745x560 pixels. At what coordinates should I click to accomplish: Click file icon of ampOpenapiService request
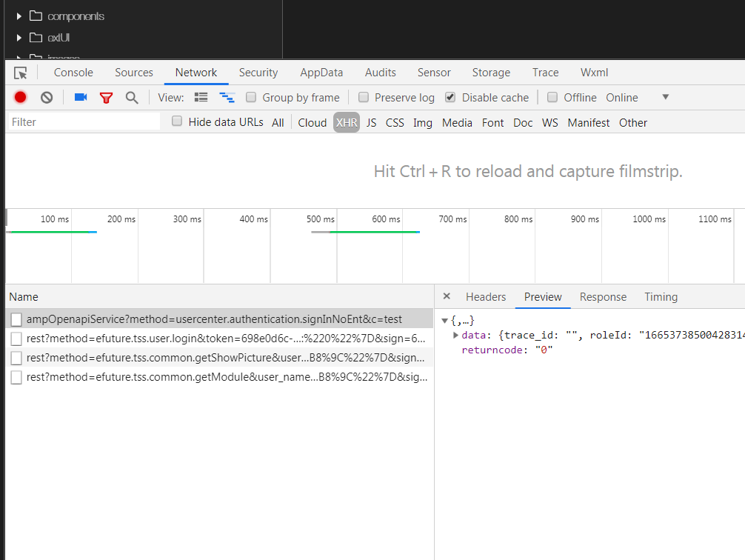tap(16, 319)
